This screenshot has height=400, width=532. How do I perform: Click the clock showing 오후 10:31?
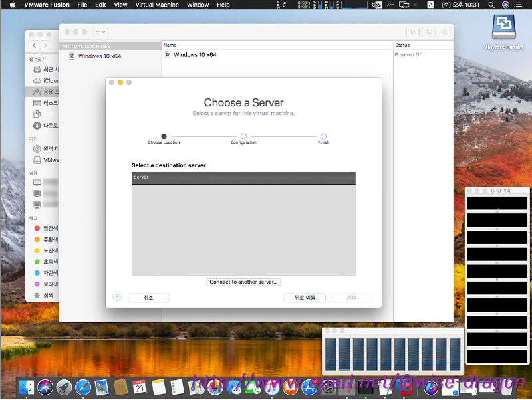[460, 5]
